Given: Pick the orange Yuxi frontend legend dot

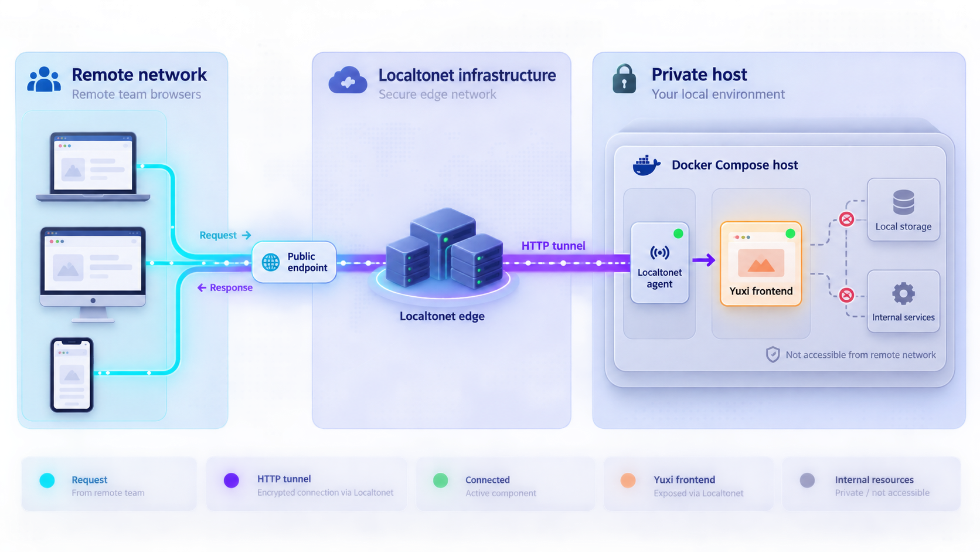Looking at the screenshot, I should point(628,480).
